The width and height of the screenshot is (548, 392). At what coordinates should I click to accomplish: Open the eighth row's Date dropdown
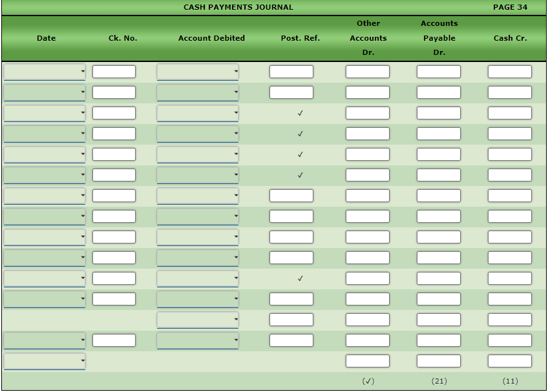click(x=45, y=216)
